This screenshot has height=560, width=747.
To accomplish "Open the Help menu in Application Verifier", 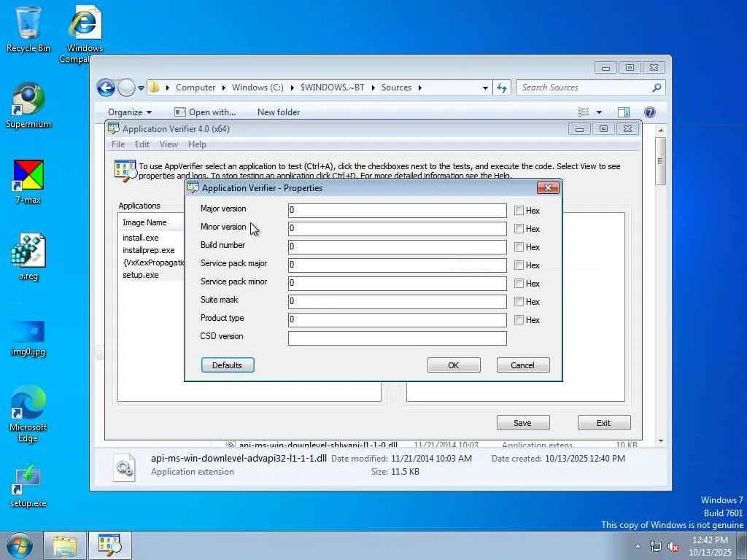I will [x=197, y=144].
